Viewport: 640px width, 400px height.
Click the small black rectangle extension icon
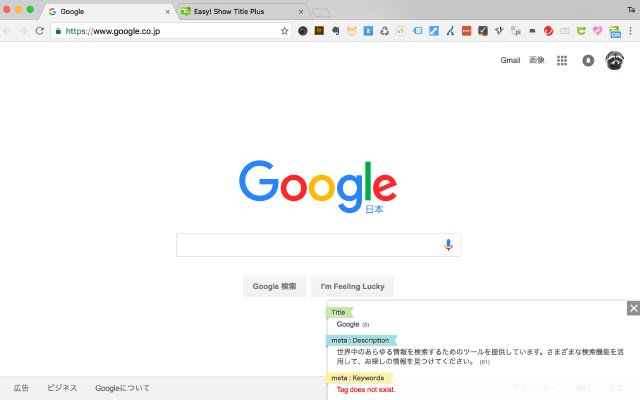[x=532, y=31]
